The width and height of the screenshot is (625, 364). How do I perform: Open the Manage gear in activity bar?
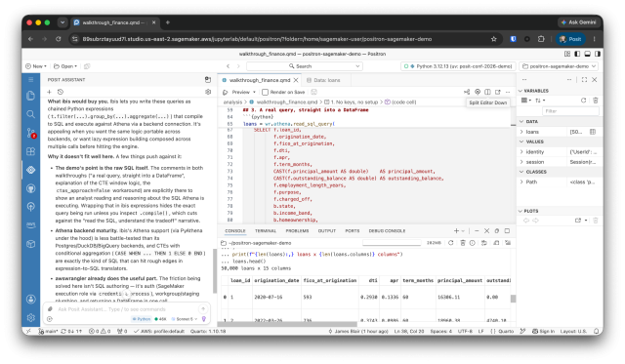coord(30,317)
